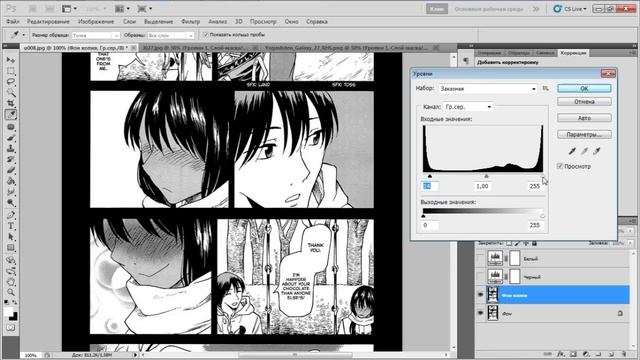Viewport: 640px width, 360px height.
Task: Select the Eraser tool
Action: (11, 170)
